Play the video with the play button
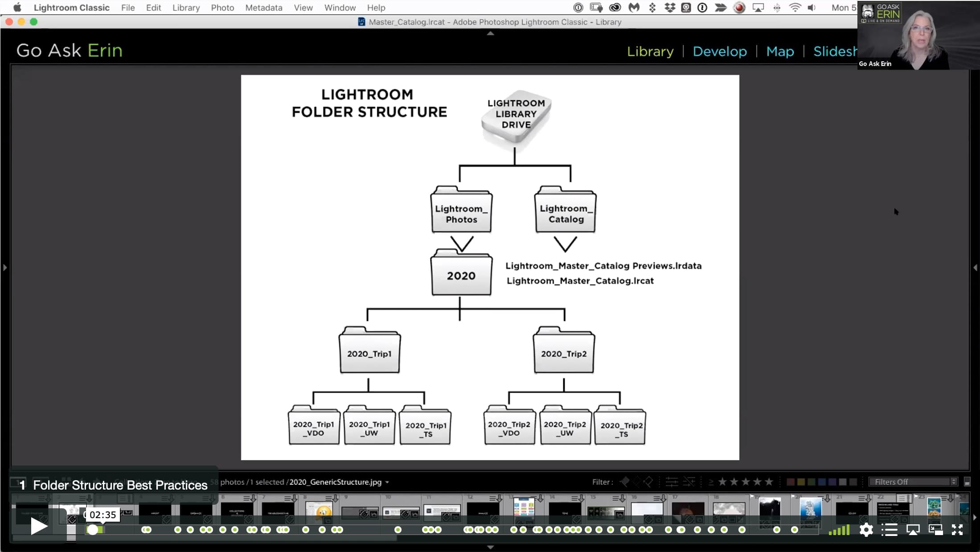Image resolution: width=980 pixels, height=552 pixels. pyautogui.click(x=39, y=527)
